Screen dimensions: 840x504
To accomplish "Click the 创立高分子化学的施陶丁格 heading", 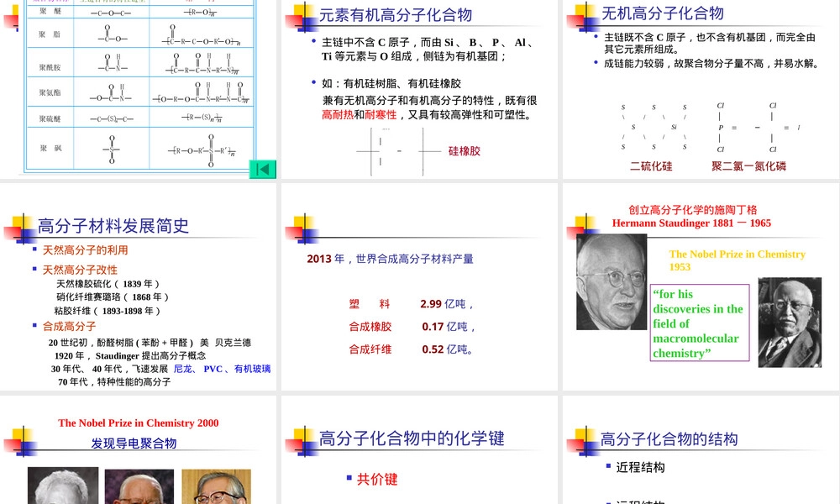I will pos(692,210).
